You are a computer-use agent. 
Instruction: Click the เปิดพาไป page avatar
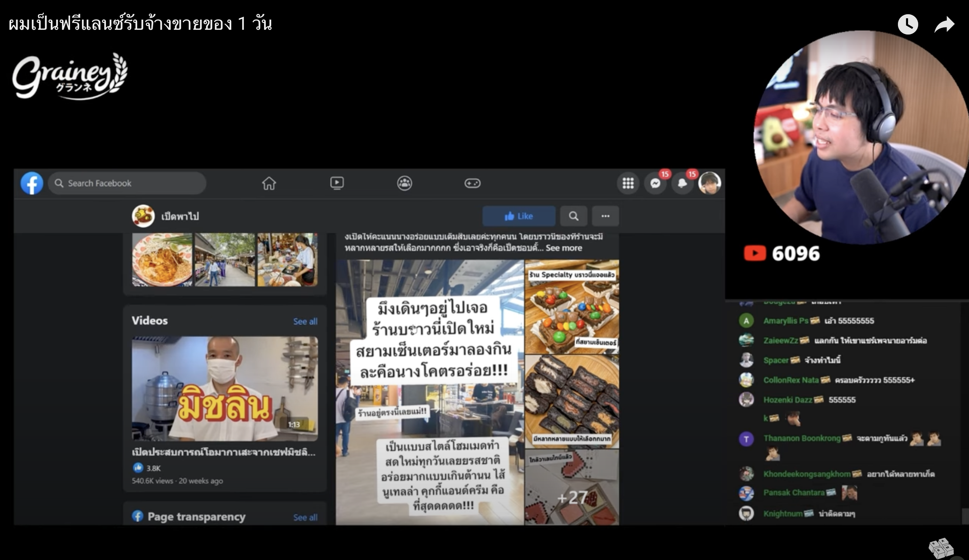(x=143, y=216)
